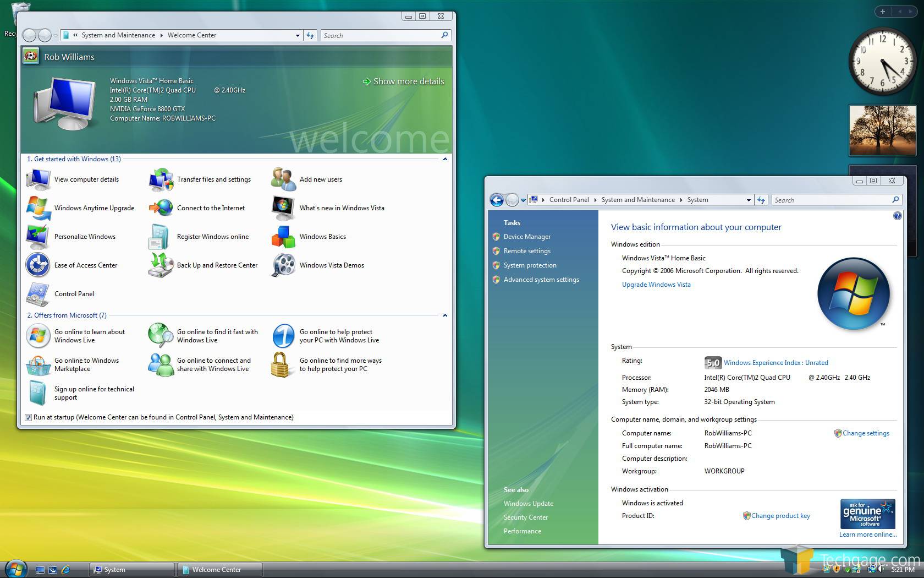
Task: Click the Back arrow in System window
Action: coord(497,200)
